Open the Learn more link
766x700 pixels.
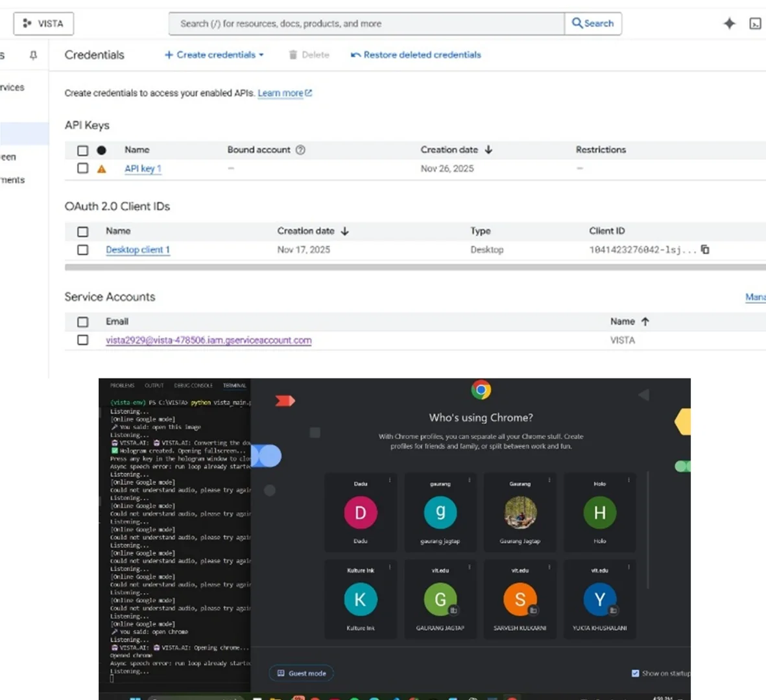point(284,93)
